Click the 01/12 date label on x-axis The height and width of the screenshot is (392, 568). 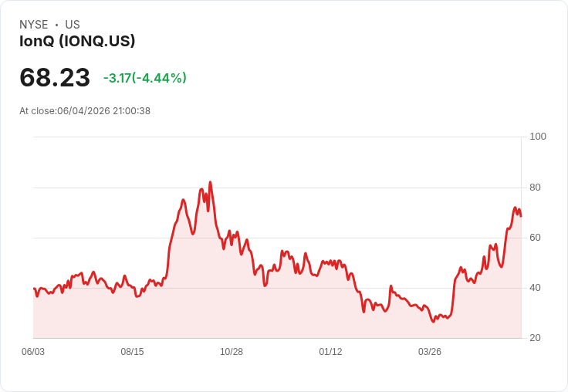click(330, 352)
